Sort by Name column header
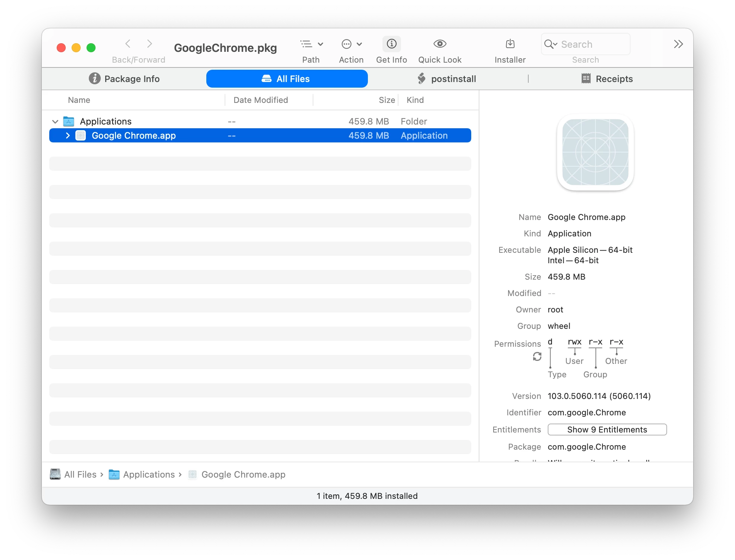The width and height of the screenshot is (735, 560). tap(79, 100)
